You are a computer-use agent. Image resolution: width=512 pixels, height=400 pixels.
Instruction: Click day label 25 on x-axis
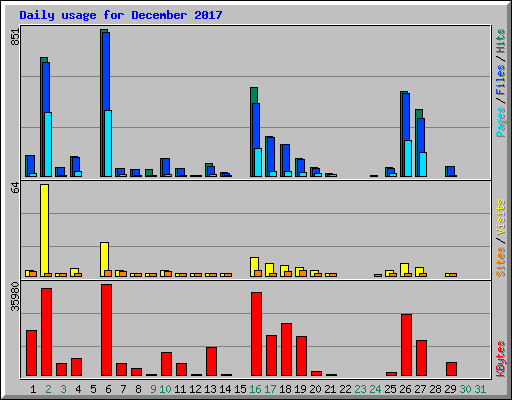(x=390, y=389)
